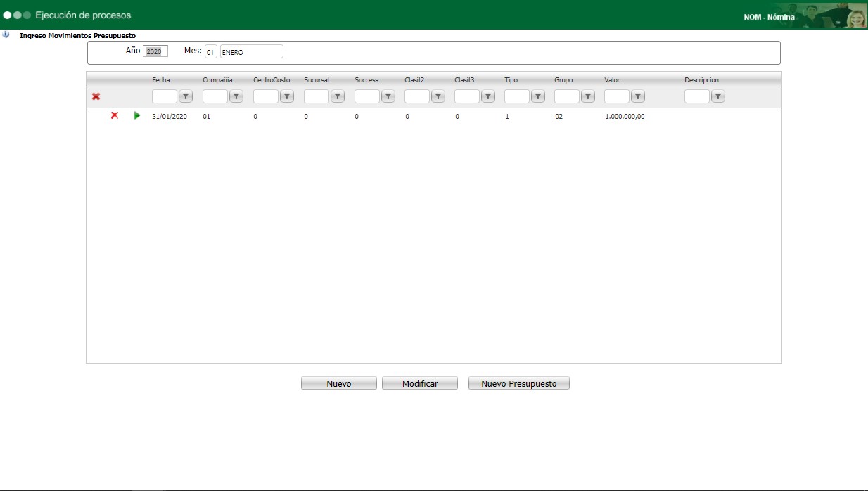Sort by the Clasif3 column header

point(465,80)
